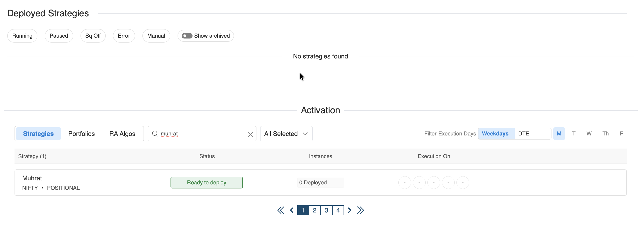Switch to the Portfolios tab

81,134
